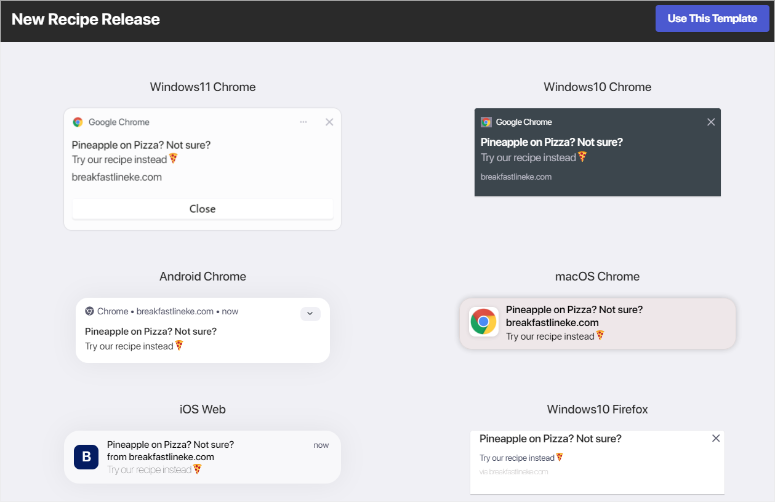This screenshot has width=775, height=502.
Task: Click the large Chrome logo in macOS notification
Action: point(483,322)
